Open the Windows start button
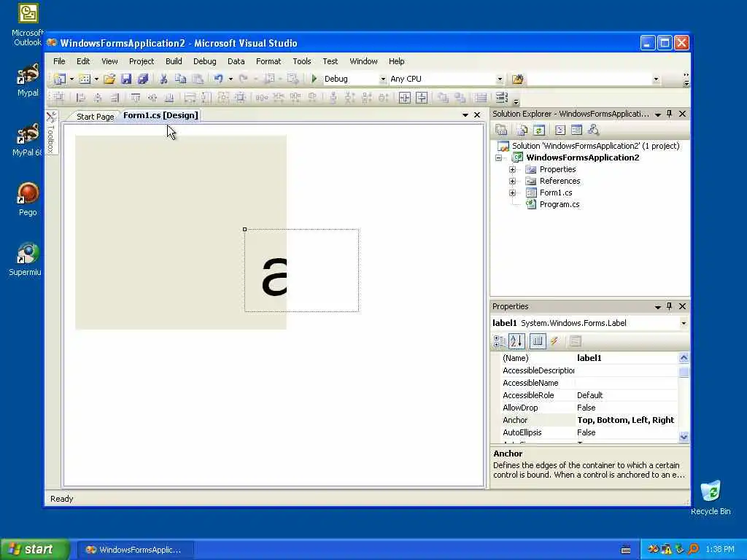747x560 pixels. (x=35, y=549)
